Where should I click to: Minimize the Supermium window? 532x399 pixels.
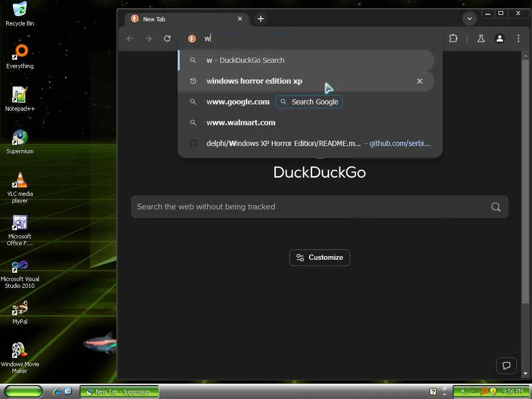[488, 14]
